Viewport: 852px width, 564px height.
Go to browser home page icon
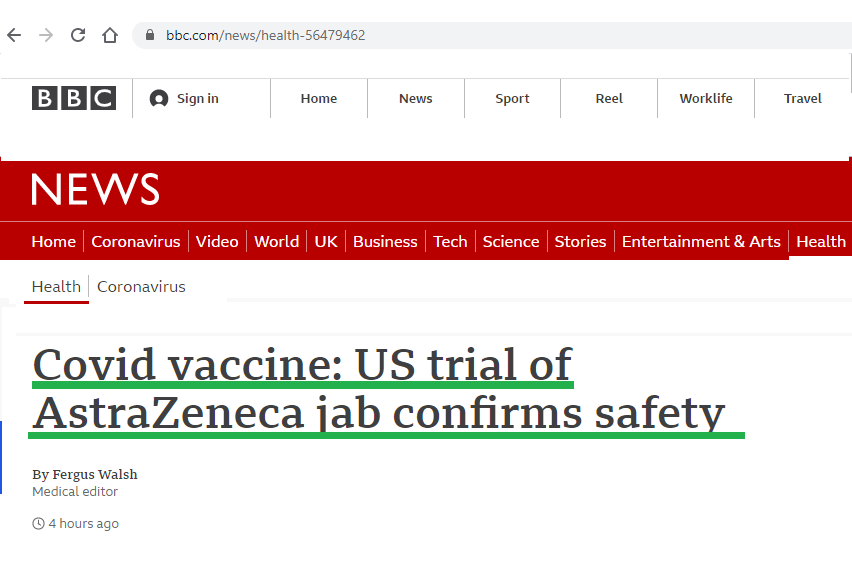pyautogui.click(x=110, y=35)
